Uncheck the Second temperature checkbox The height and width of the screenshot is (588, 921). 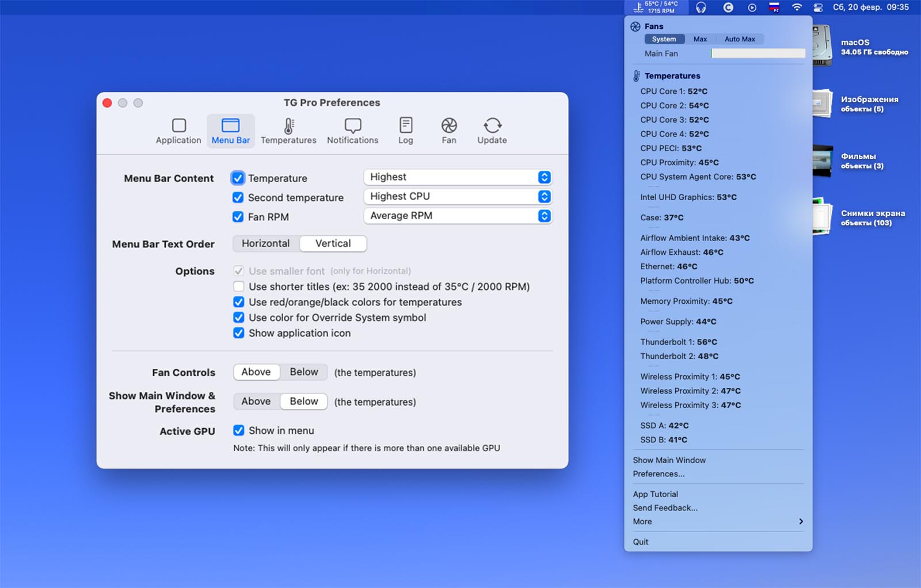coord(238,197)
